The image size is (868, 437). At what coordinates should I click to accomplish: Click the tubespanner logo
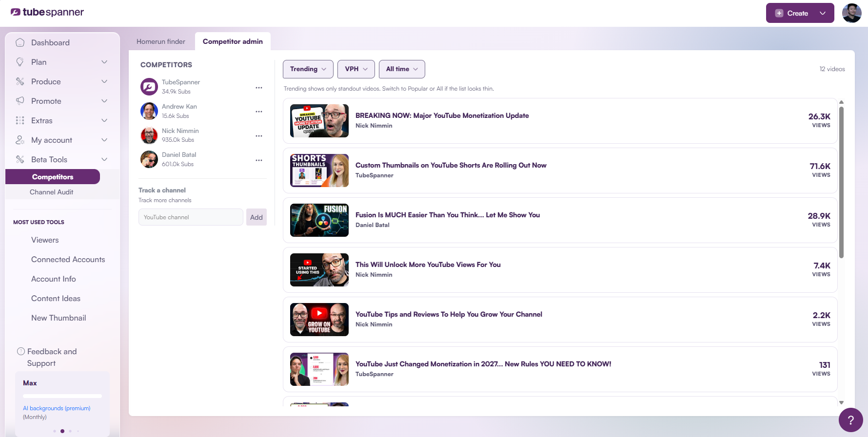point(47,12)
